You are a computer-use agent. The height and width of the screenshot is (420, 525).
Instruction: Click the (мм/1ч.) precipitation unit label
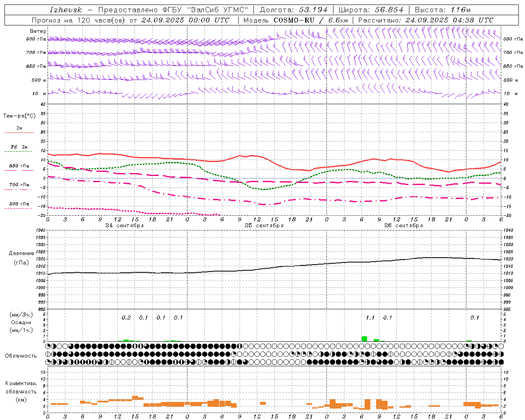tap(21, 330)
